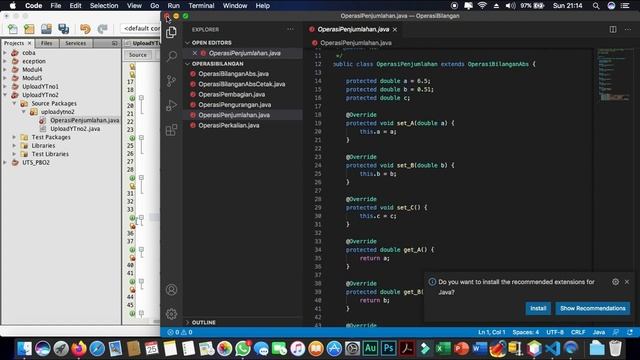Open the Terminal menu
The image size is (640, 360).
(201, 6)
